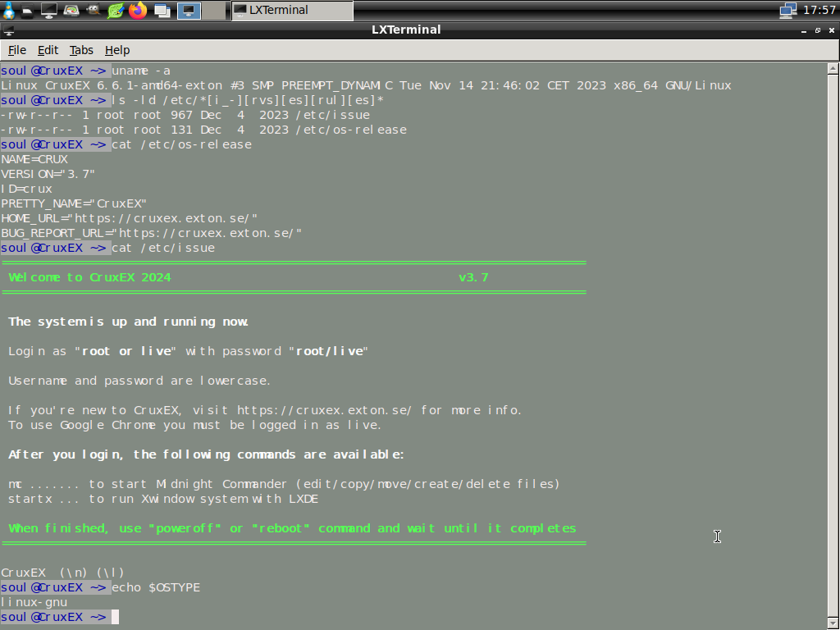Click the BUG_REPORT_URL line
840x630 pixels.
[x=152, y=234]
